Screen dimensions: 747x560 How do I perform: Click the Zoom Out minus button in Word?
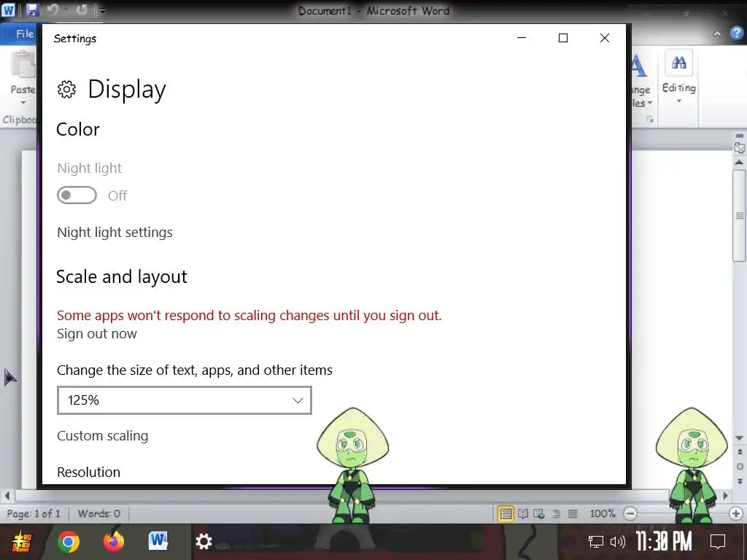[630, 513]
